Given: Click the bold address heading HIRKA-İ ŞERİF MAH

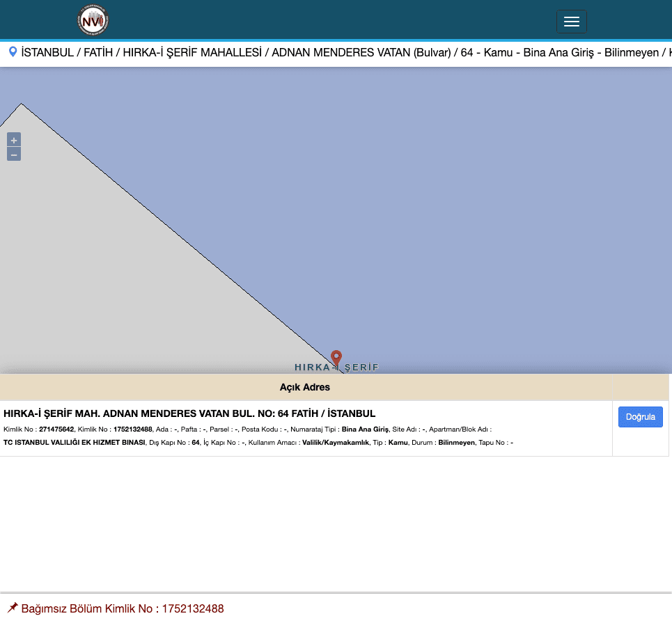Looking at the screenshot, I should [x=189, y=413].
